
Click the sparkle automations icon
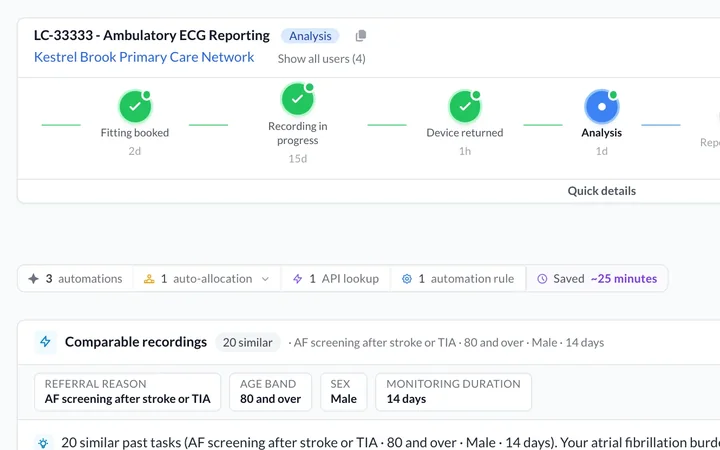34,279
